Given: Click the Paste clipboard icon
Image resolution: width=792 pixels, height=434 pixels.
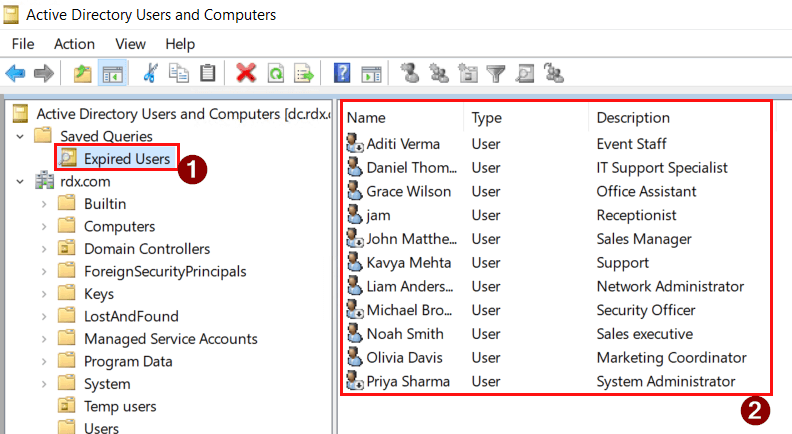Looking at the screenshot, I should [208, 73].
